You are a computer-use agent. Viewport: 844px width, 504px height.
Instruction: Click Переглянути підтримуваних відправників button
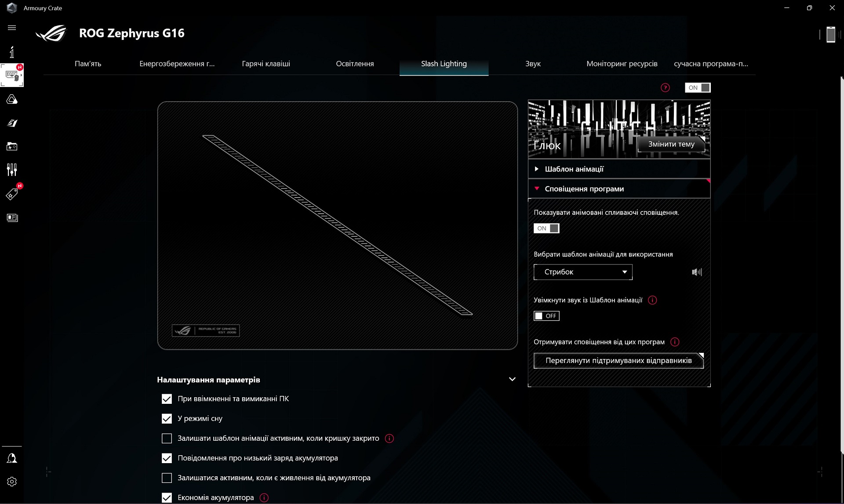618,361
